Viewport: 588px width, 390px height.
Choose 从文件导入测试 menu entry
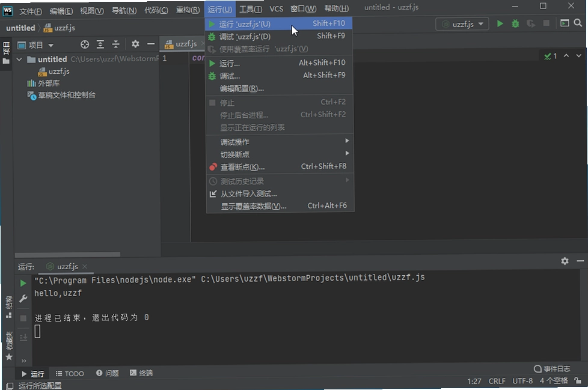tap(280, 193)
